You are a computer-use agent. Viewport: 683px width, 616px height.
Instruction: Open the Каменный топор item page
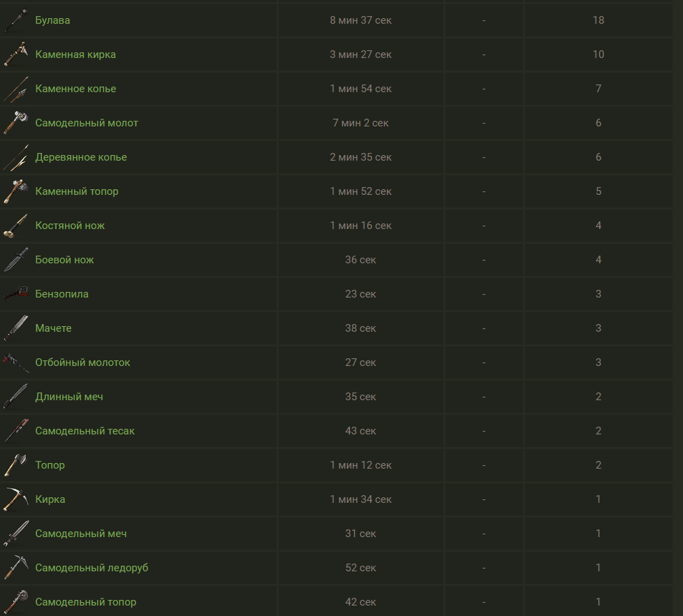pyautogui.click(x=77, y=191)
